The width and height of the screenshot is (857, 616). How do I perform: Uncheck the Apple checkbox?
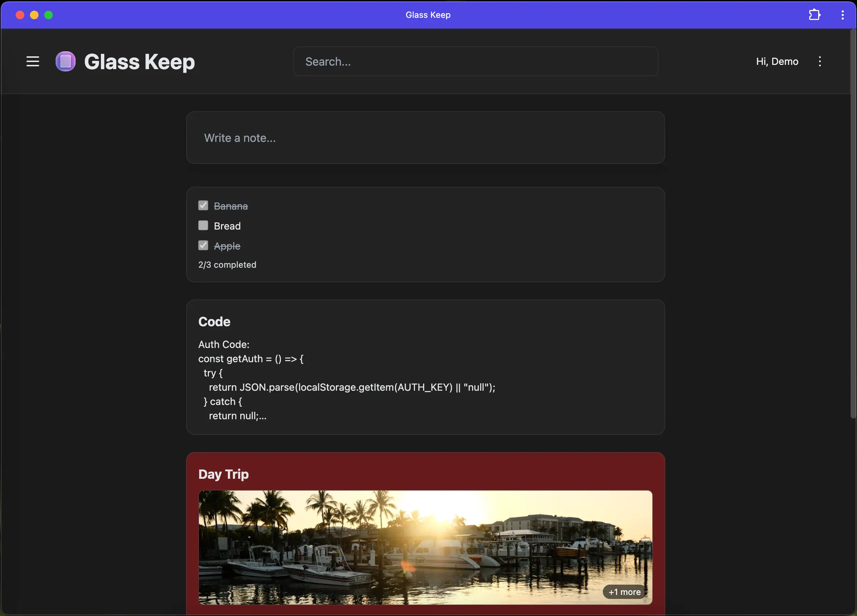[x=203, y=246]
